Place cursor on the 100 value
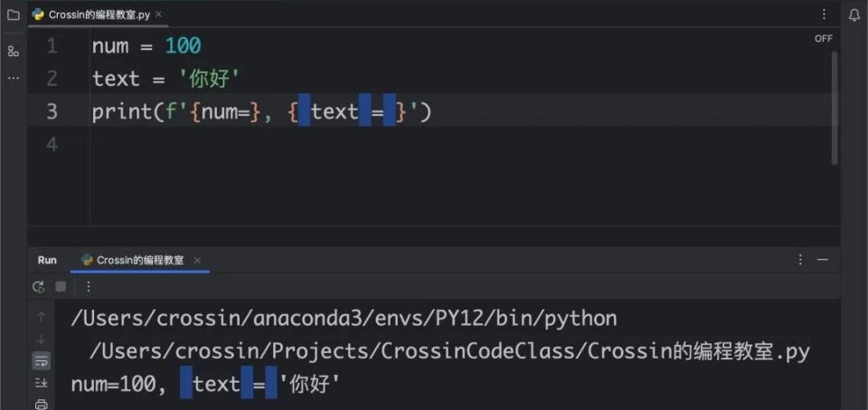 pyautogui.click(x=184, y=46)
